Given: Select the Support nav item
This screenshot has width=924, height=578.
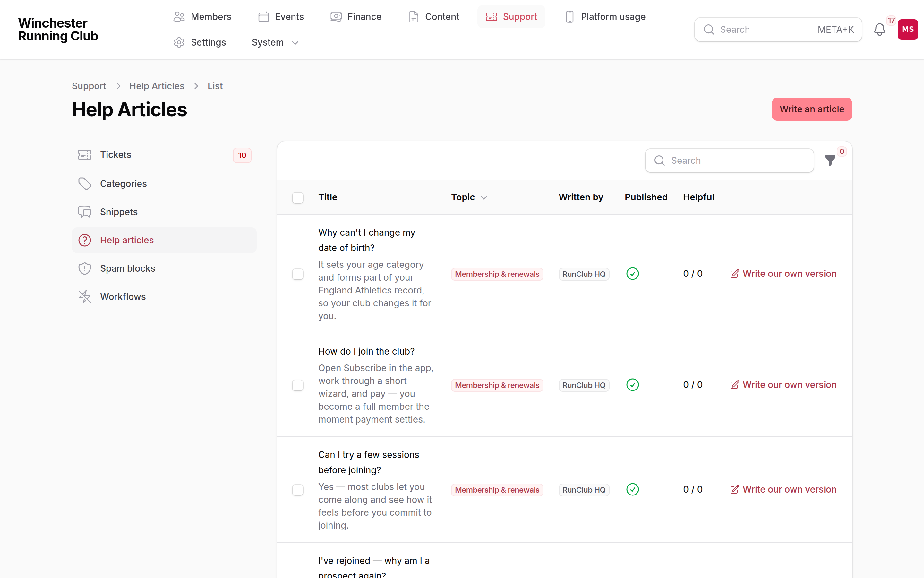Looking at the screenshot, I should 511,17.
